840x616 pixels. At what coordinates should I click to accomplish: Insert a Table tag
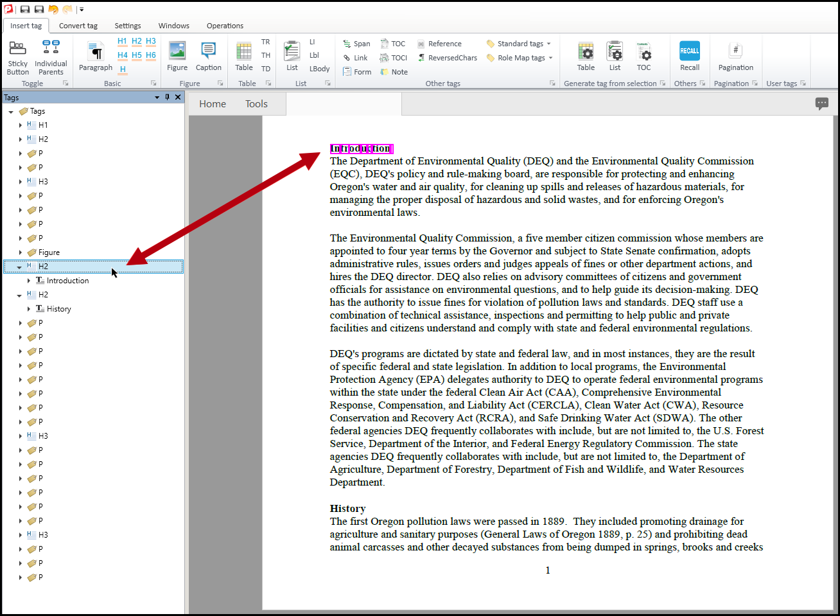click(x=244, y=57)
